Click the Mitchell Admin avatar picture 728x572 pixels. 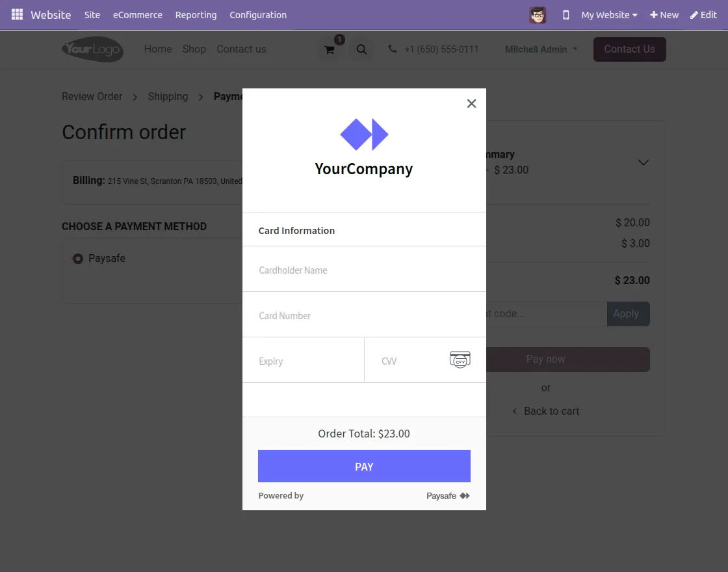click(538, 15)
